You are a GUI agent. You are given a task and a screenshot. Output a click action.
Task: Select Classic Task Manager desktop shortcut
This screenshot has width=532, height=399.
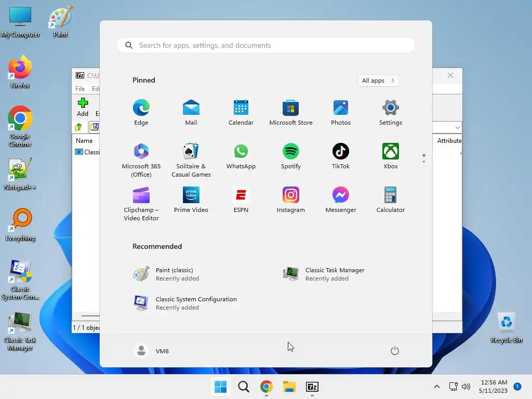pos(20,331)
